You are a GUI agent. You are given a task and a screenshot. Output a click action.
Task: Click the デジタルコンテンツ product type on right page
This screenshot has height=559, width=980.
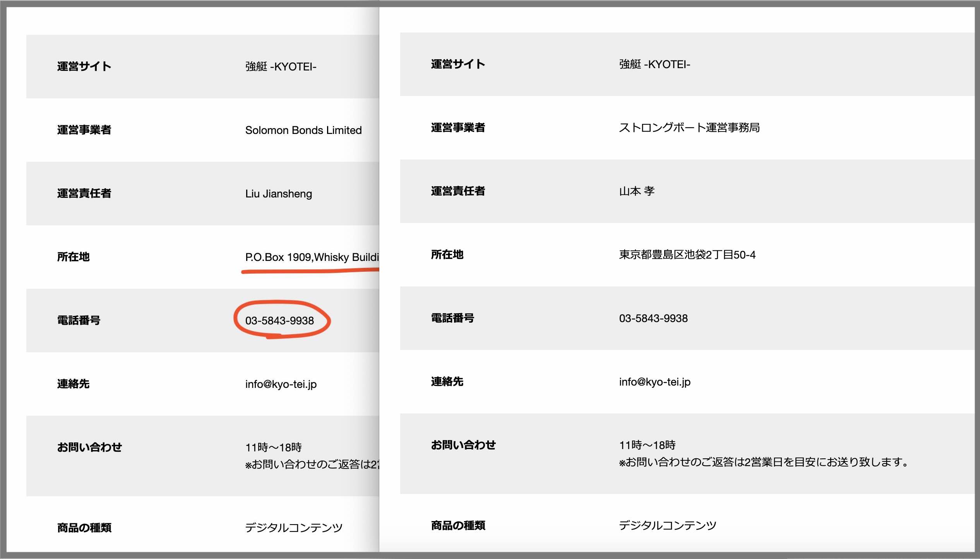click(x=668, y=525)
